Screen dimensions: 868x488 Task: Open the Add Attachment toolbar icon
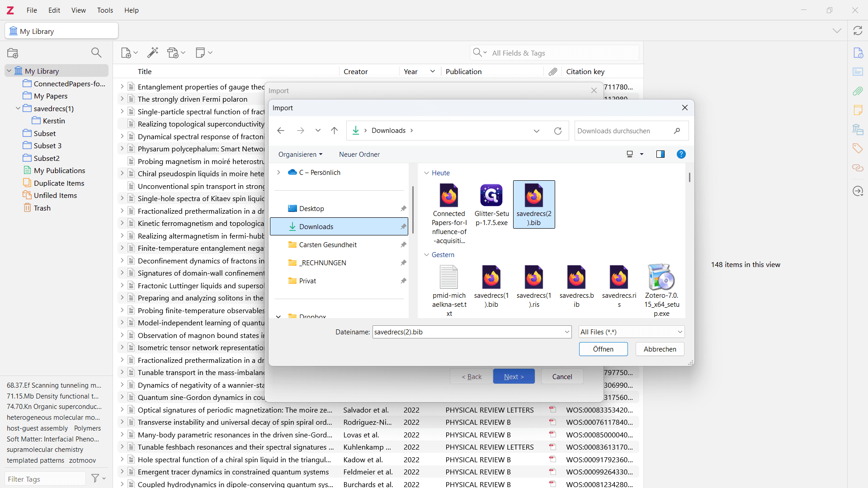176,53
